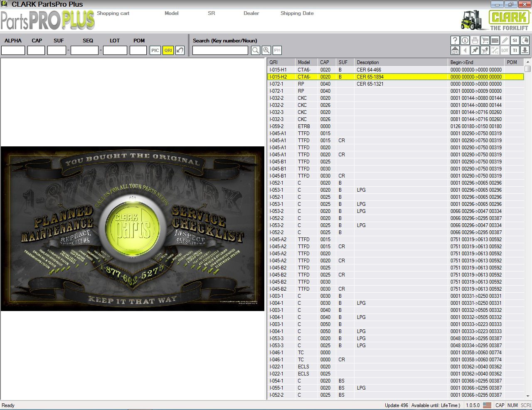Open the help question mark icon
This screenshot has width=532, height=410.
455,40
